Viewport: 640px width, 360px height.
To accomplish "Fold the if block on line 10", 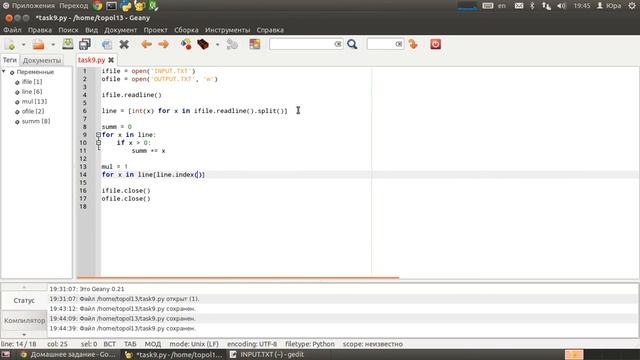I will tap(98, 142).
